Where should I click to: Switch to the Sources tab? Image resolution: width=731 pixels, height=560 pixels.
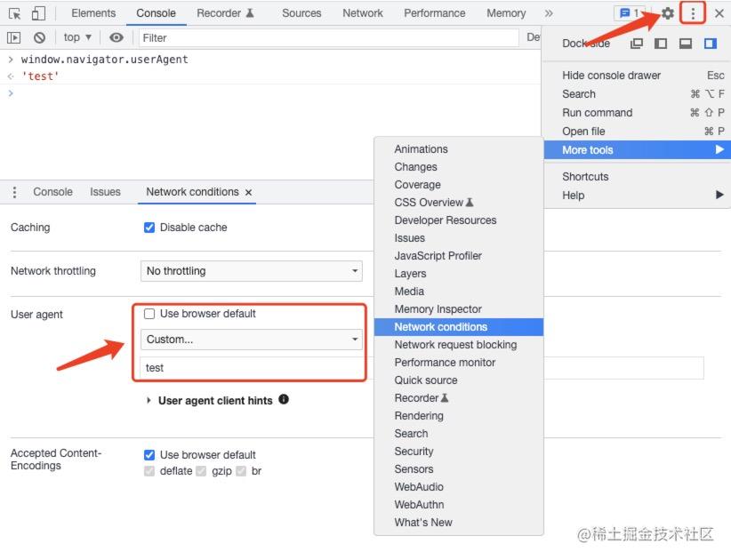pyautogui.click(x=301, y=12)
